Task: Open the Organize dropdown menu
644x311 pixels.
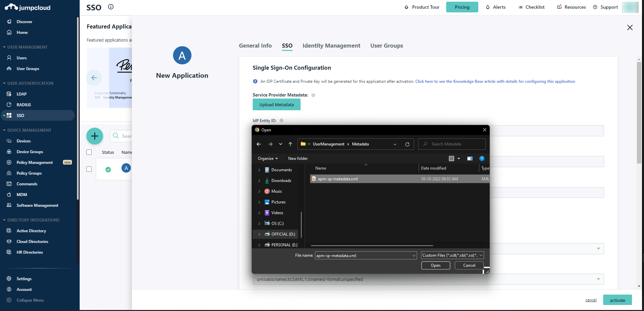Action: tap(268, 159)
